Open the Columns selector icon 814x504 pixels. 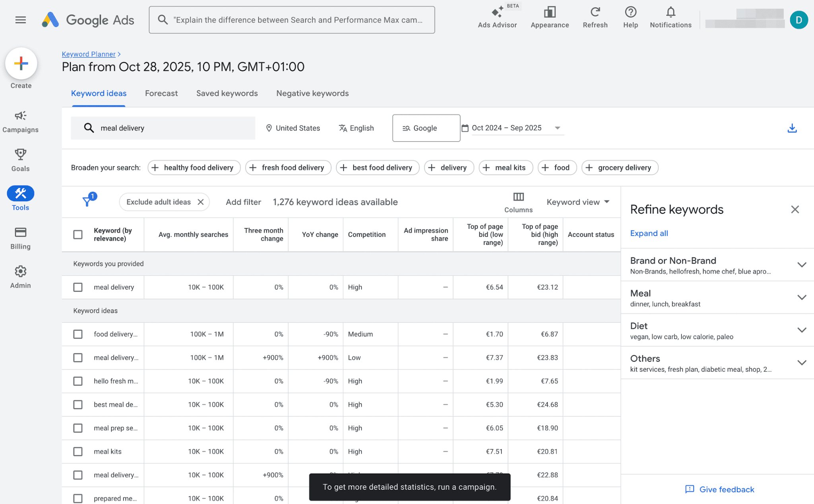click(x=518, y=197)
